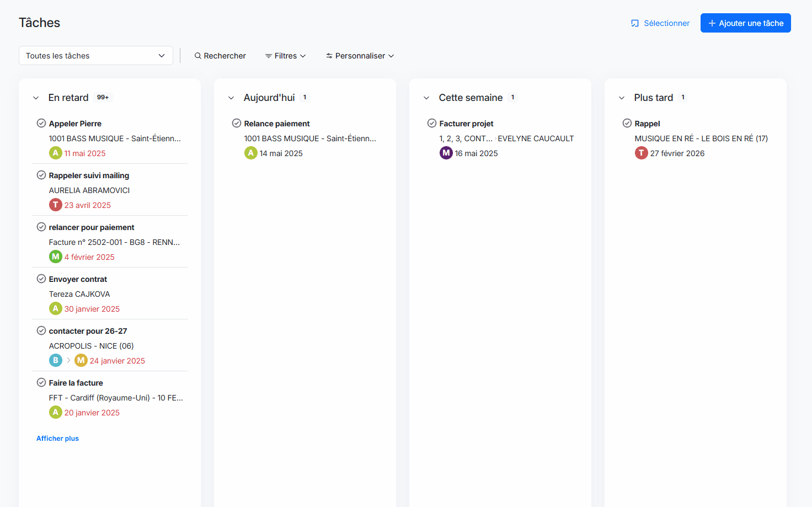
Task: Collapse the Cette semaine column
Action: tap(426, 98)
